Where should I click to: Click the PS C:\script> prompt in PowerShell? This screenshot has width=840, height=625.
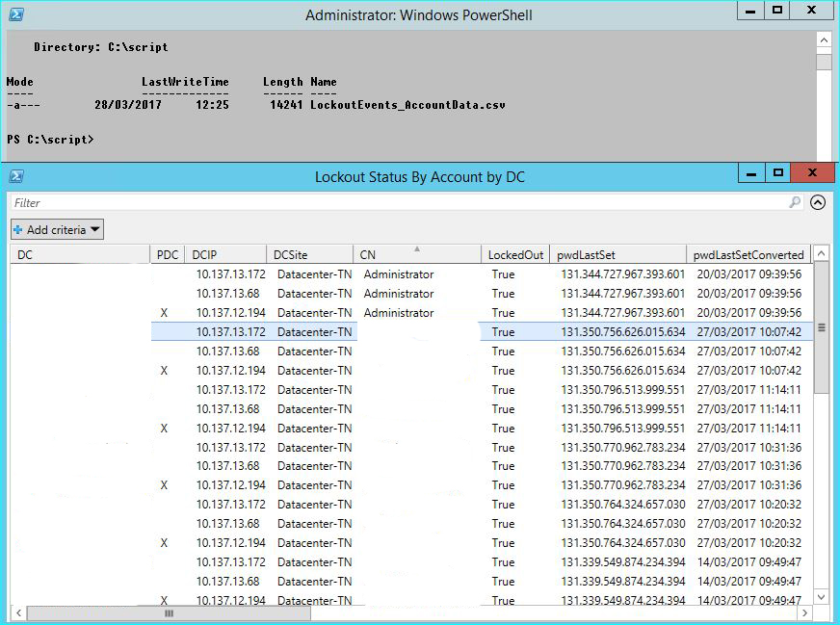(50, 140)
